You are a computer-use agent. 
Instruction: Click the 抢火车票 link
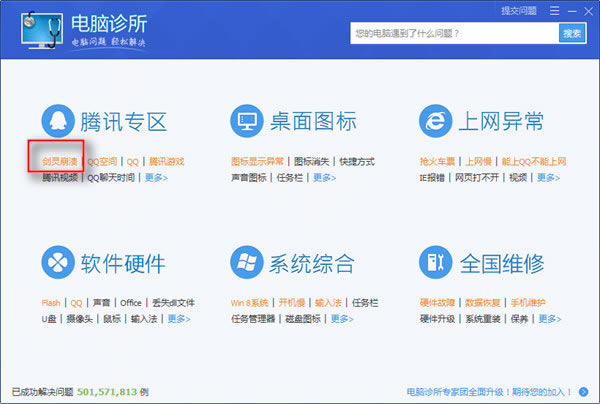pos(438,161)
